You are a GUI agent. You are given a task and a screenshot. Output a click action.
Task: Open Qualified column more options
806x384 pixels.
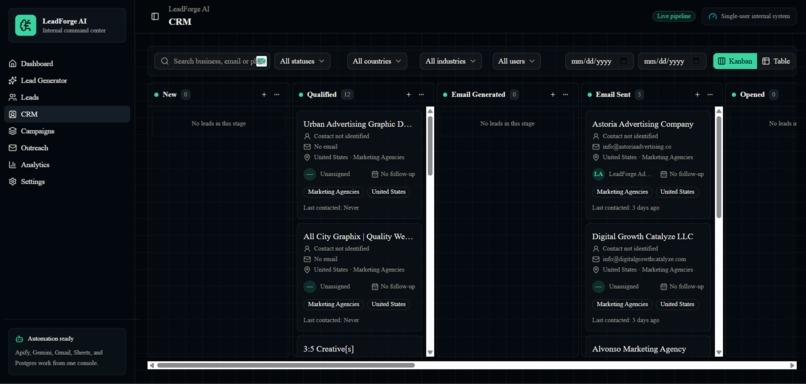point(422,95)
